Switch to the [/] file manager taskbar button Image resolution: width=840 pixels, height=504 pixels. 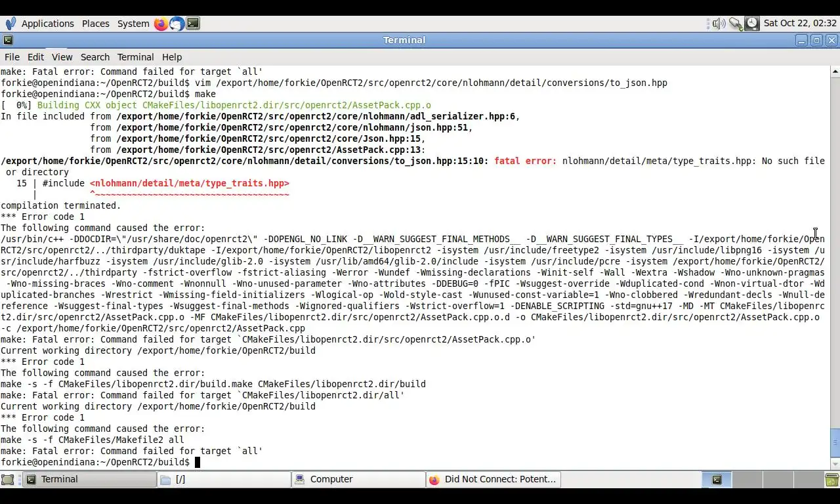(x=225, y=480)
